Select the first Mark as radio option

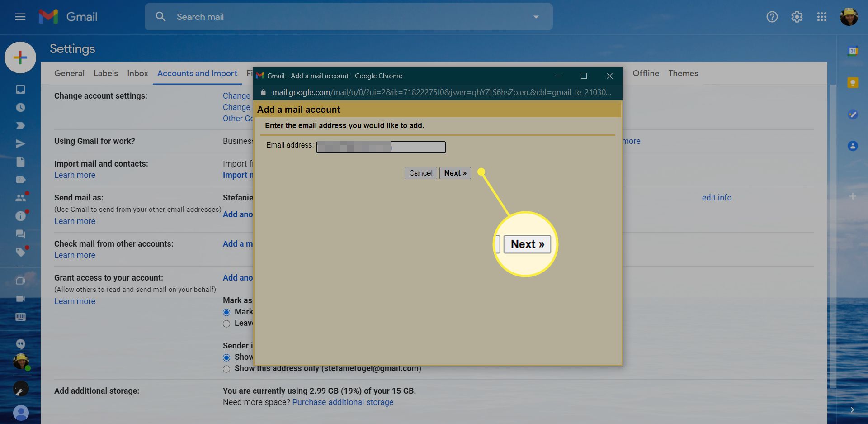click(x=226, y=312)
